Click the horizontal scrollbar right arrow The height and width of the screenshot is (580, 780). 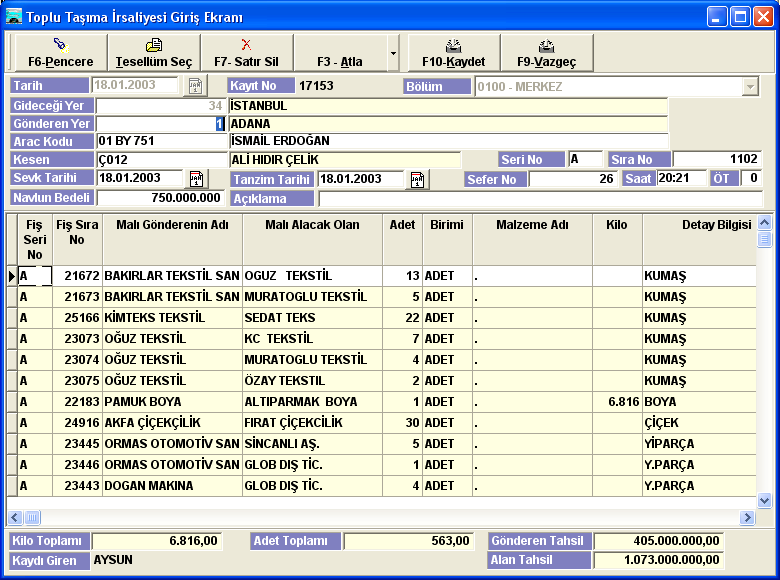(x=746, y=517)
